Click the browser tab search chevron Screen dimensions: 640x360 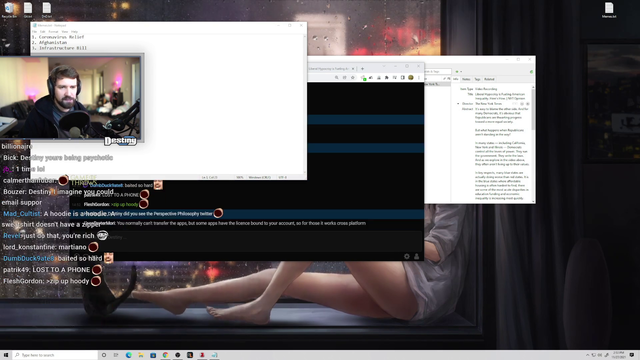[x=384, y=66]
